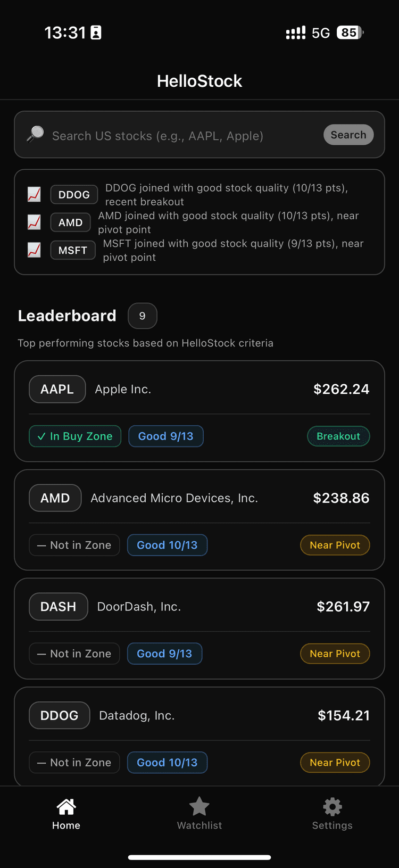Screen dimensions: 399x868
Task: Tap the battery indicator in status bar
Action: (350, 32)
